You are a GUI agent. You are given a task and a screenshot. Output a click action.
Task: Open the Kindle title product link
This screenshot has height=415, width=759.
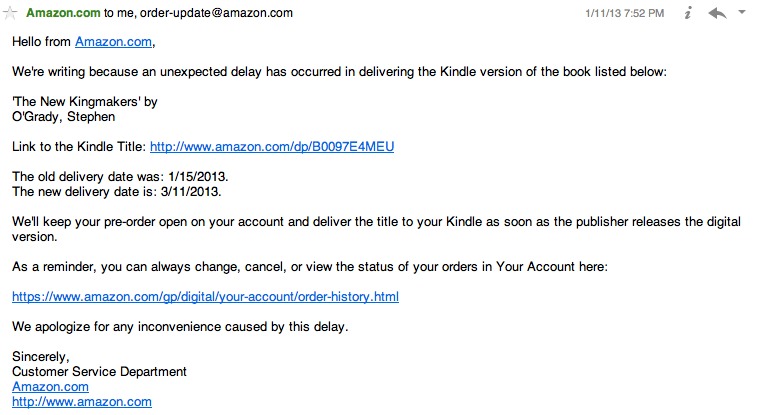coord(272,146)
